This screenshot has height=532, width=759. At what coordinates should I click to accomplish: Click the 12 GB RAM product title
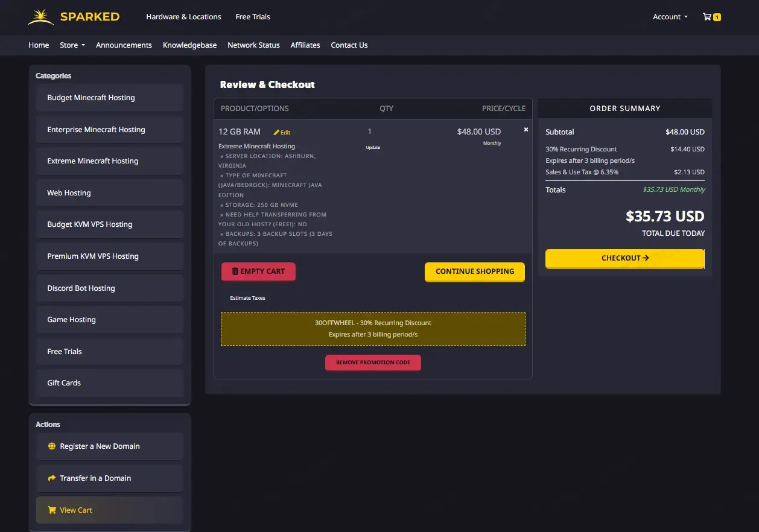(x=240, y=131)
